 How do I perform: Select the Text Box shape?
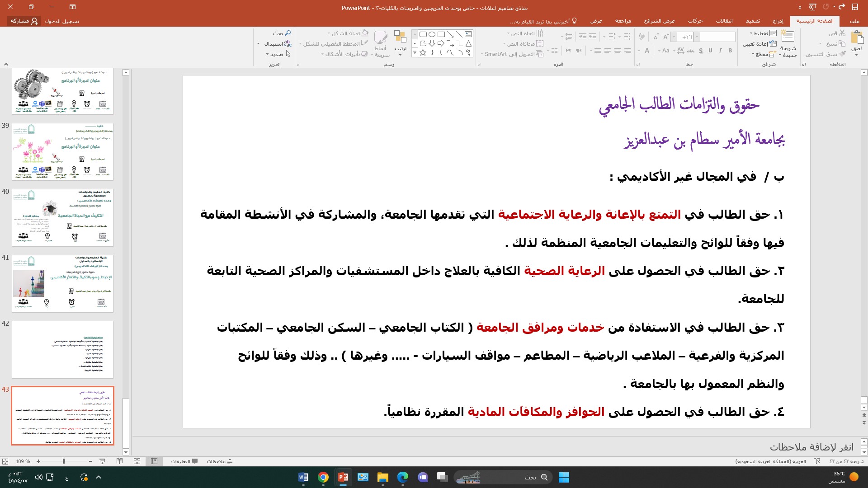(468, 34)
